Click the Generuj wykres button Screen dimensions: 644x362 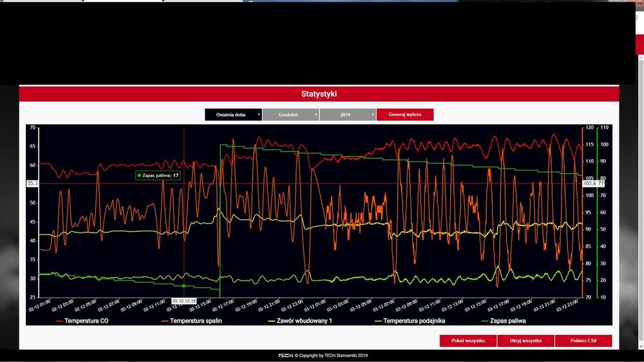pos(404,115)
